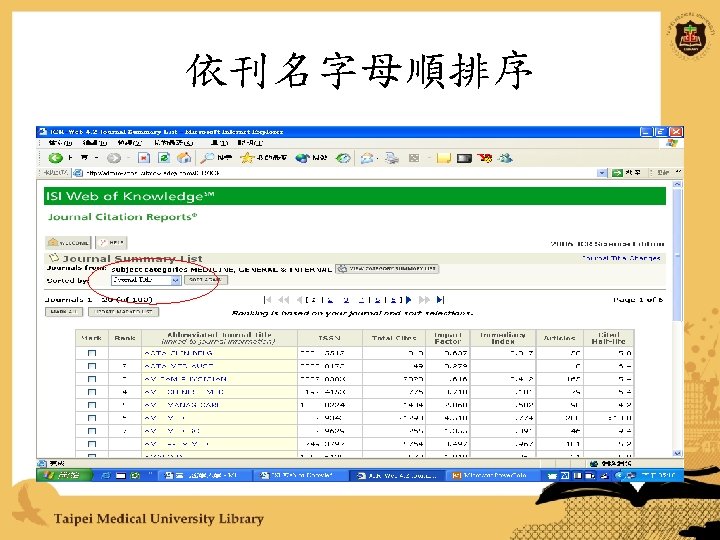
Task: Stop page loading with the Stop icon
Action: (144, 158)
